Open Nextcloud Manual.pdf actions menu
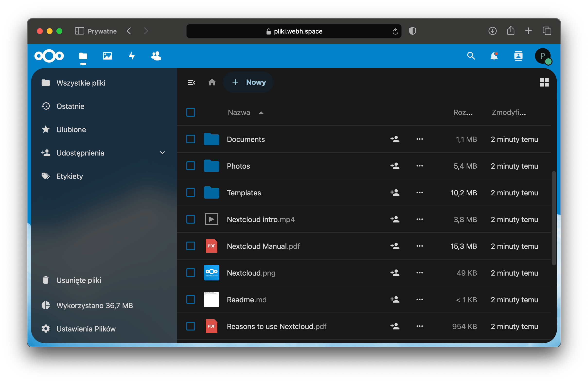This screenshot has width=588, height=383. click(419, 246)
